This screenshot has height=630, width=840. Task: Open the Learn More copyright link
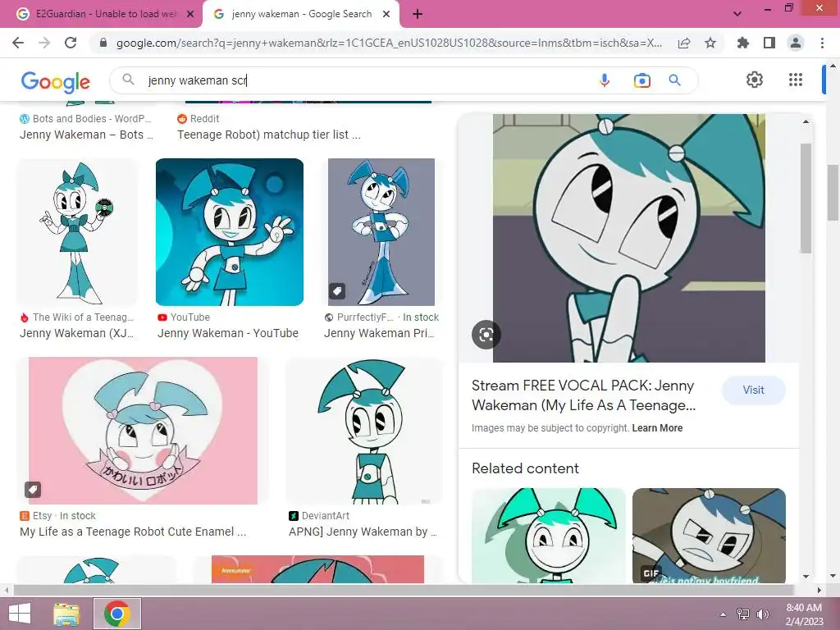coord(657,428)
